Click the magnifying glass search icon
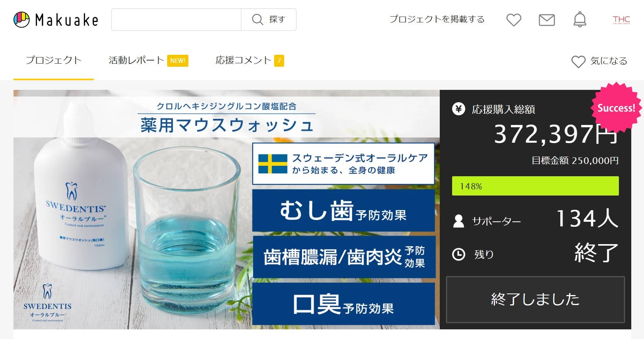 (258, 19)
